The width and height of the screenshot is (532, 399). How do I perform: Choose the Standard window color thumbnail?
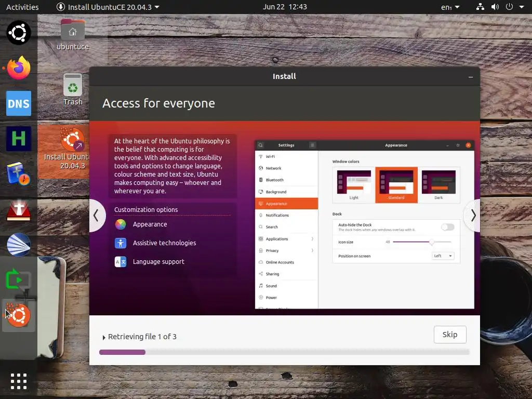click(396, 185)
